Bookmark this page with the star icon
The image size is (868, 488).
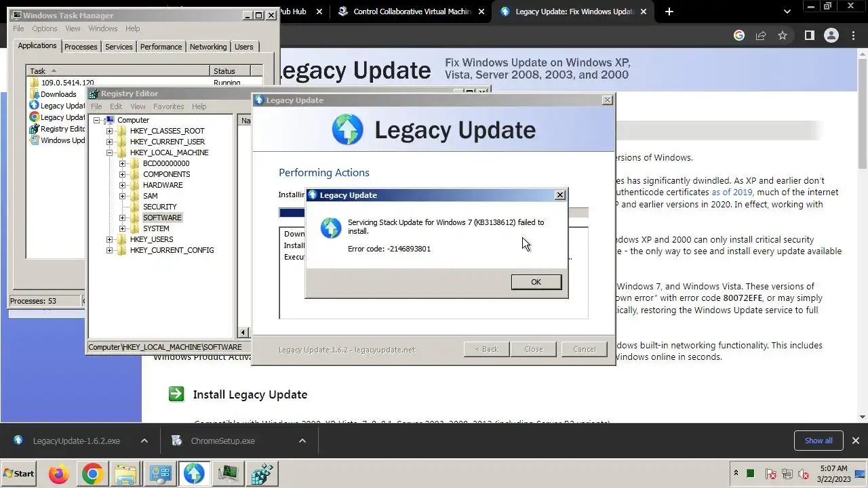click(x=783, y=35)
